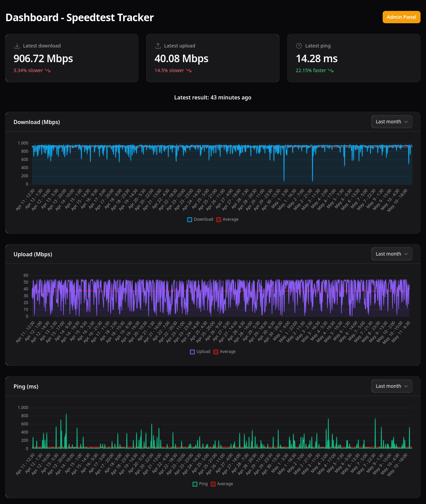Select the Ping (ms) panel header
426x504 pixels.
click(26, 386)
